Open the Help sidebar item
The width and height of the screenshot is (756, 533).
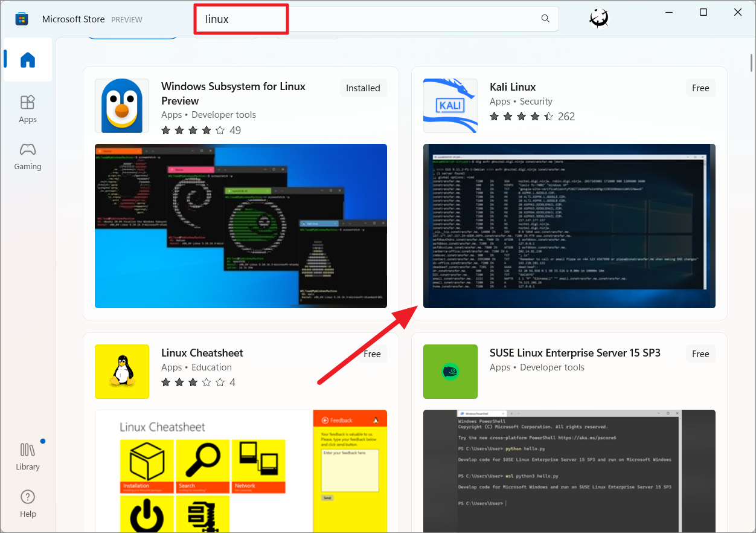click(x=28, y=503)
